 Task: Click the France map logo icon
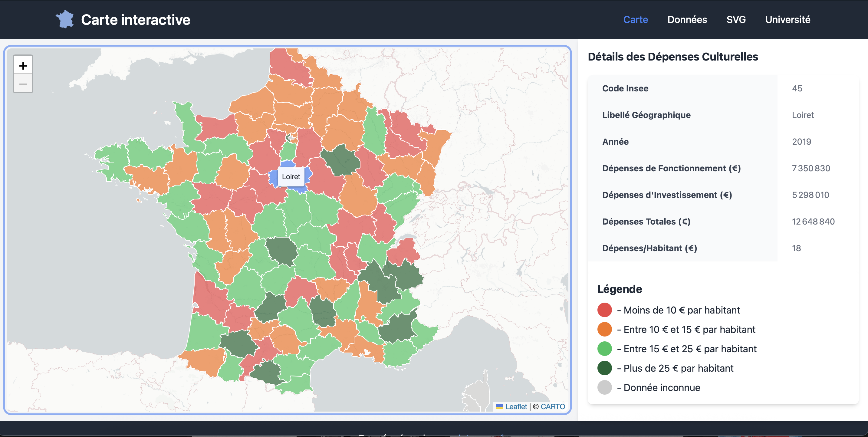[65, 19]
